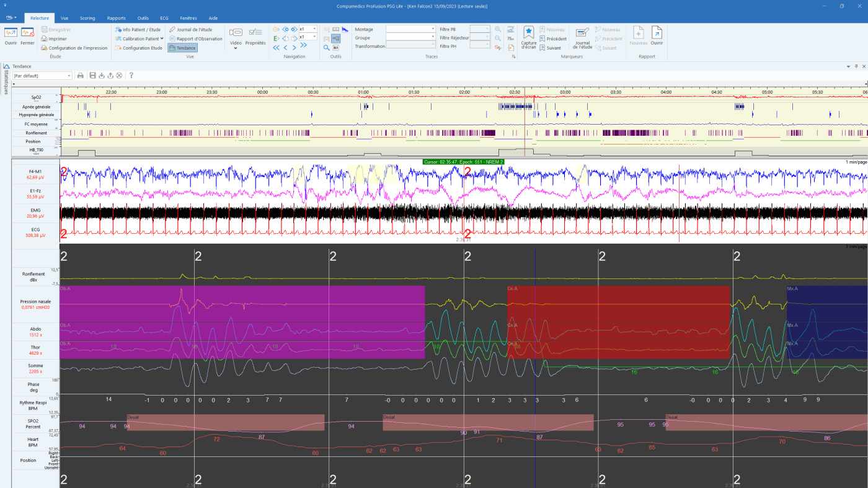868x488 pixels.
Task: Click the help question mark icon
Action: click(131, 76)
